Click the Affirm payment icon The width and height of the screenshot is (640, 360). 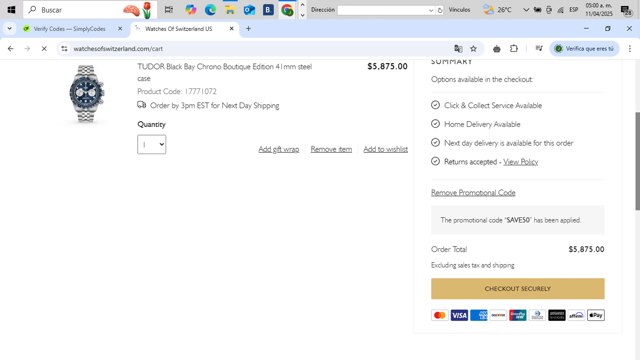point(576,315)
